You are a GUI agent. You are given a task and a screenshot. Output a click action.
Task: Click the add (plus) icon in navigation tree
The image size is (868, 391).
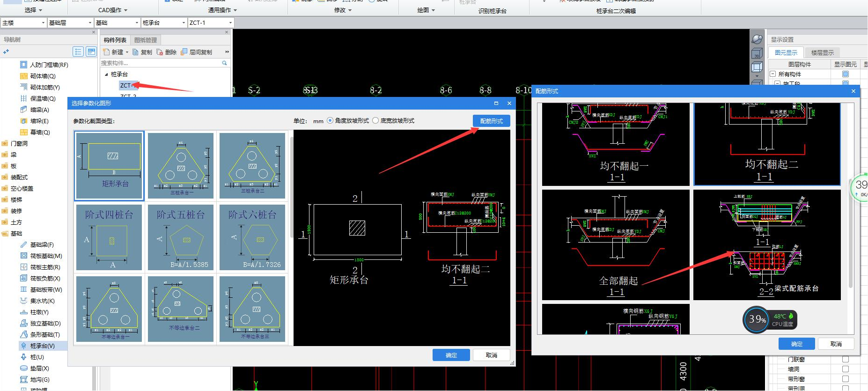pyautogui.click(x=6, y=52)
